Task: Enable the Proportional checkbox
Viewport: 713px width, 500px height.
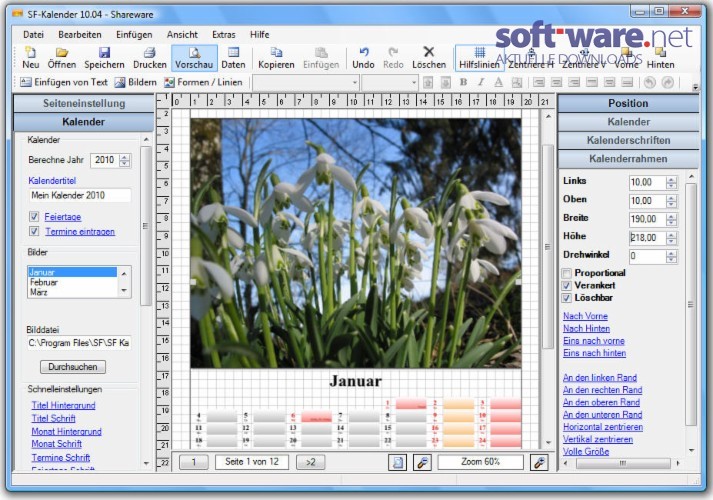Action: click(567, 273)
